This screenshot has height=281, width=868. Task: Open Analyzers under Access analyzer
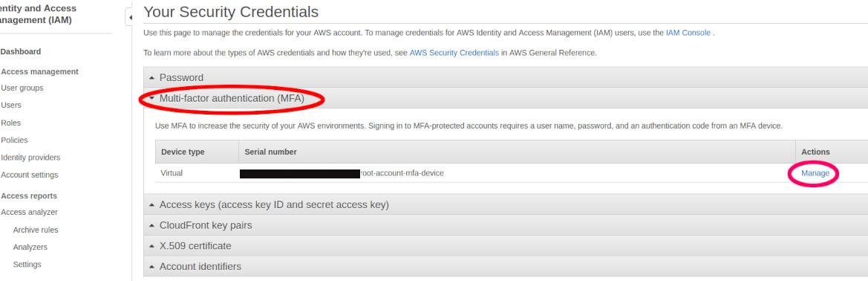click(30, 248)
